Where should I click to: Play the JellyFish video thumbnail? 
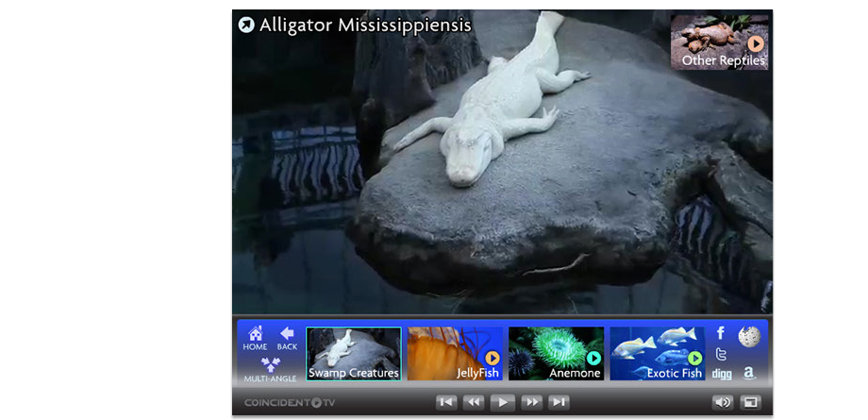click(455, 354)
